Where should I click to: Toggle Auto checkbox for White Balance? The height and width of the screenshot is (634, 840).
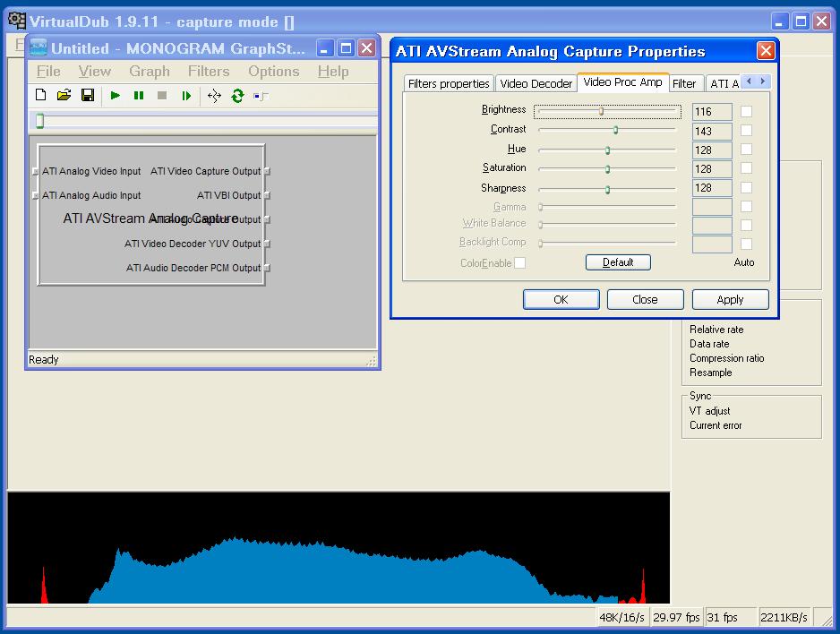[746, 225]
